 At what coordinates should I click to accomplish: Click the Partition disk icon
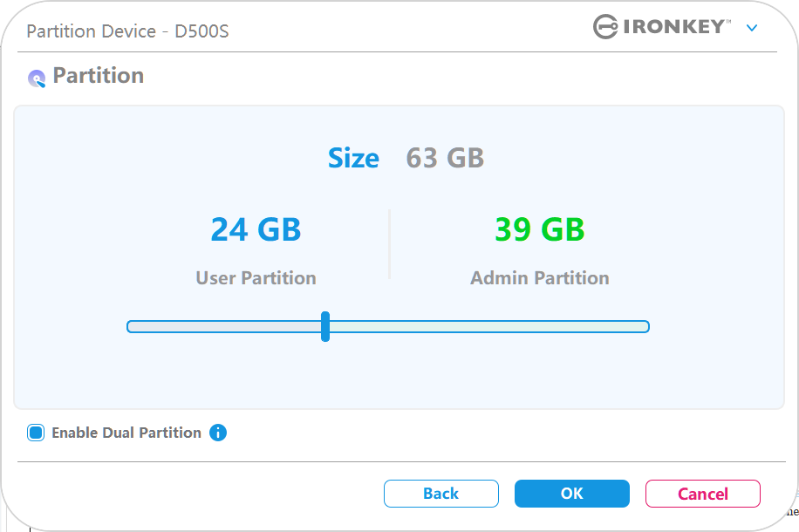pos(37,78)
